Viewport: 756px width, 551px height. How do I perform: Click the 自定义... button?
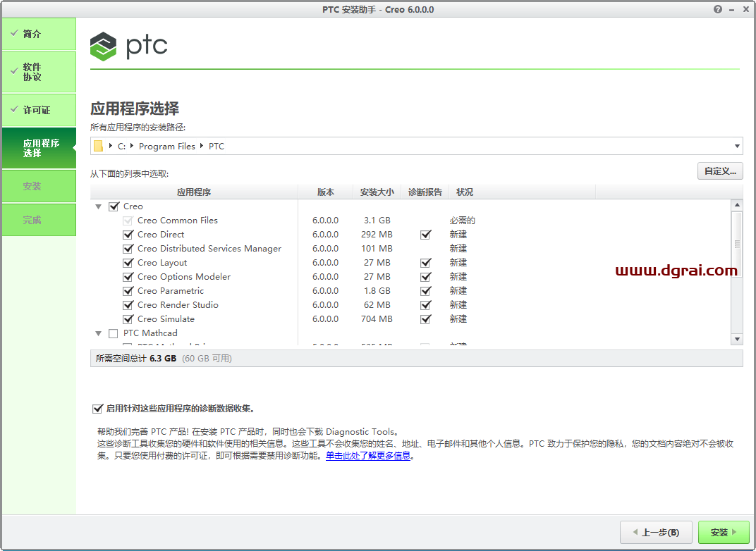[720, 171]
